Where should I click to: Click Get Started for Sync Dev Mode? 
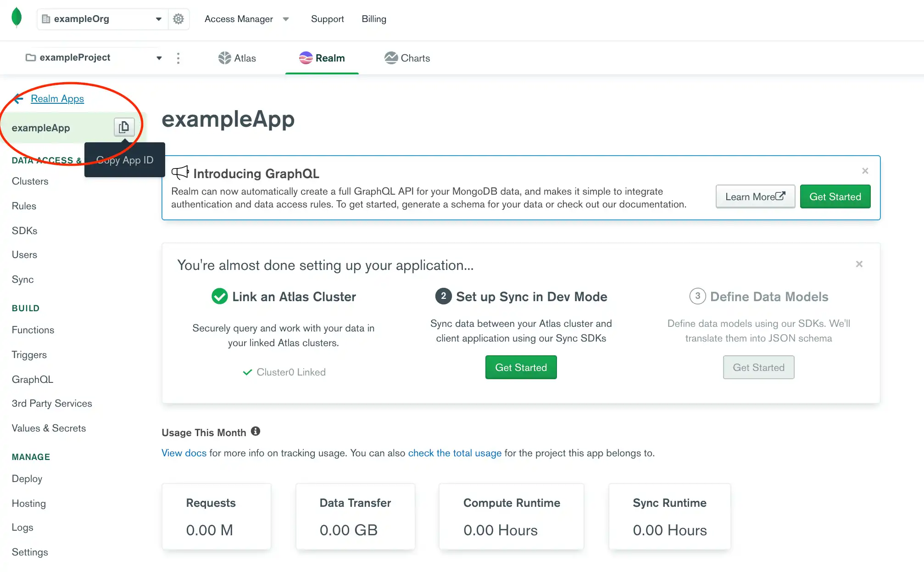pyautogui.click(x=521, y=367)
